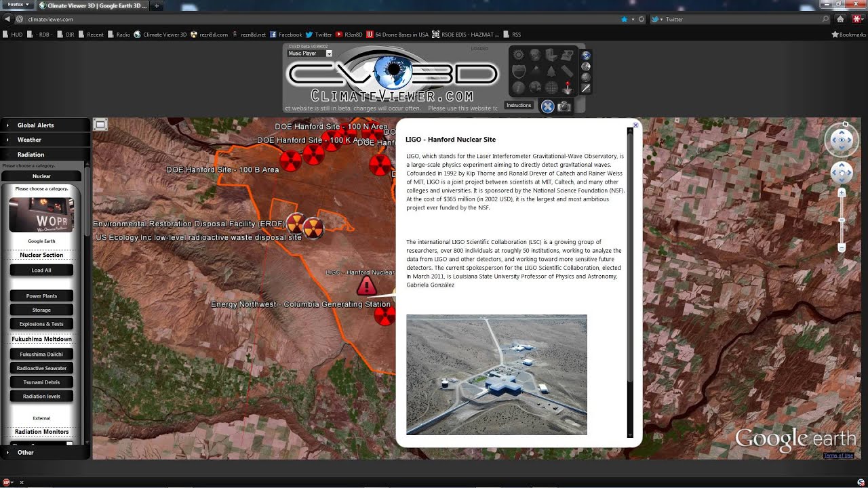Open the 64 Drone Bases in USA bookmark

point(397,35)
